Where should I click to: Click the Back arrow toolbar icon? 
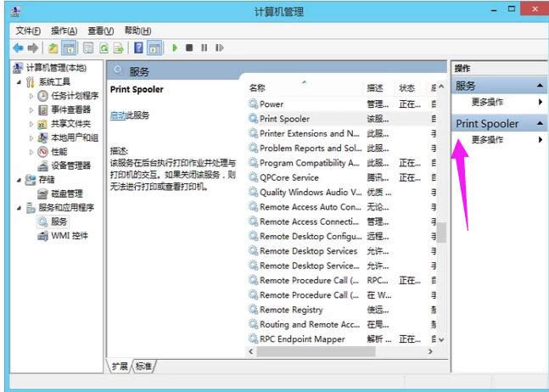(x=18, y=48)
